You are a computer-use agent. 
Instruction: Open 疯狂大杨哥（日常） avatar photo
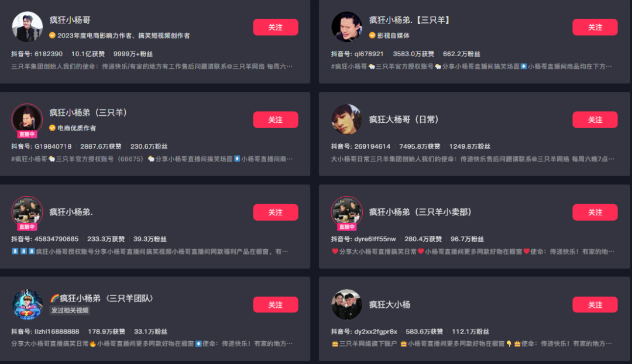(x=346, y=119)
